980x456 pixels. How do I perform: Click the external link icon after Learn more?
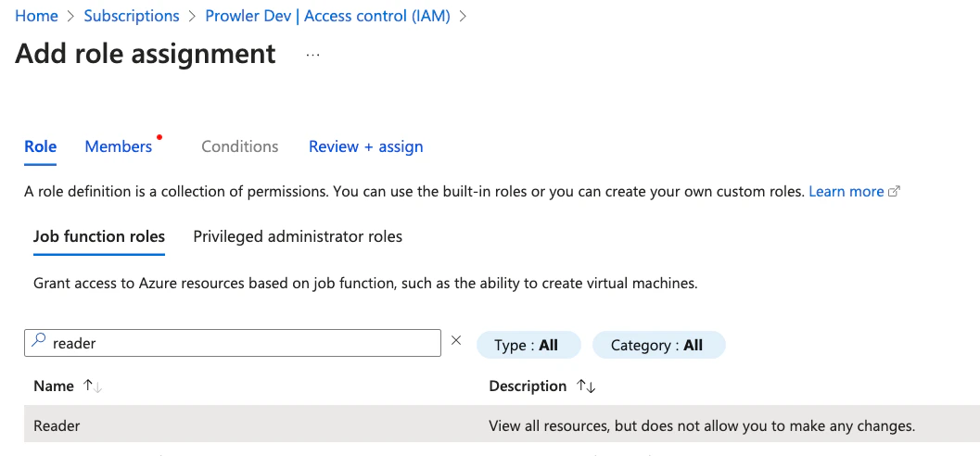click(894, 192)
